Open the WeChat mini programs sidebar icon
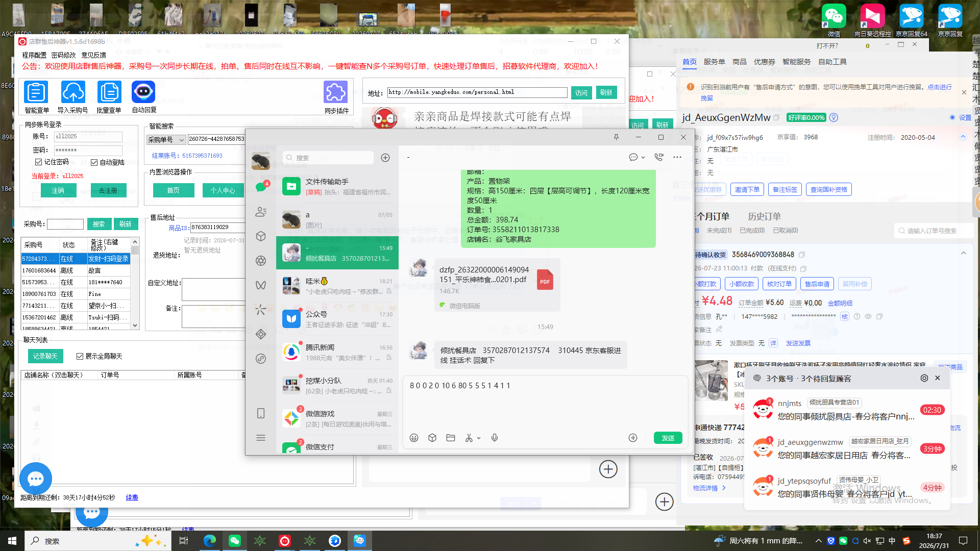The height and width of the screenshot is (551, 980). coord(261,334)
